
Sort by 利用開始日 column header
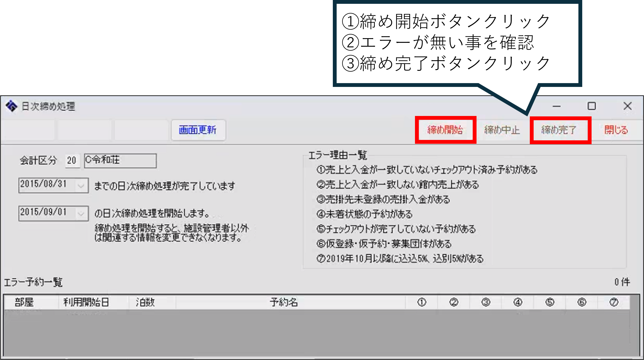coord(86,303)
